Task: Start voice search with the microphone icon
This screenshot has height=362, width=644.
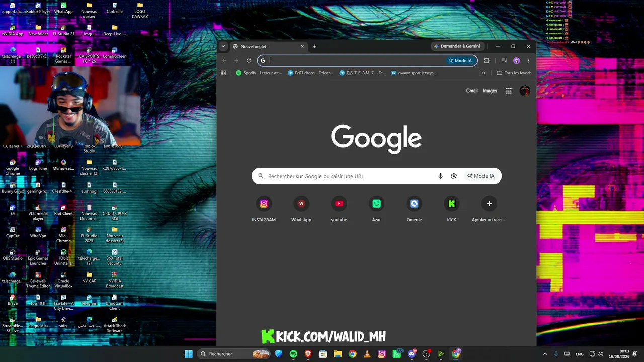Action: tap(441, 176)
